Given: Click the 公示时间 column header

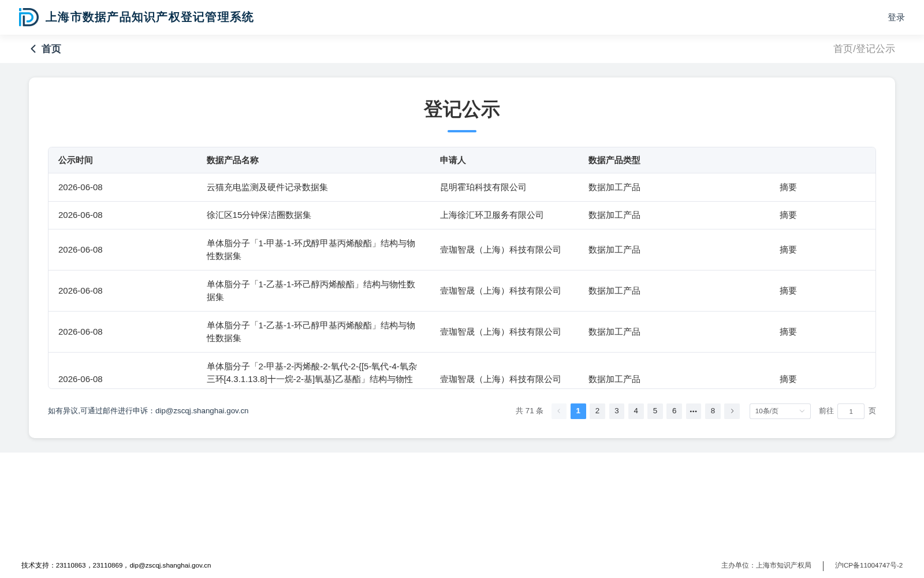Looking at the screenshot, I should click(76, 160).
